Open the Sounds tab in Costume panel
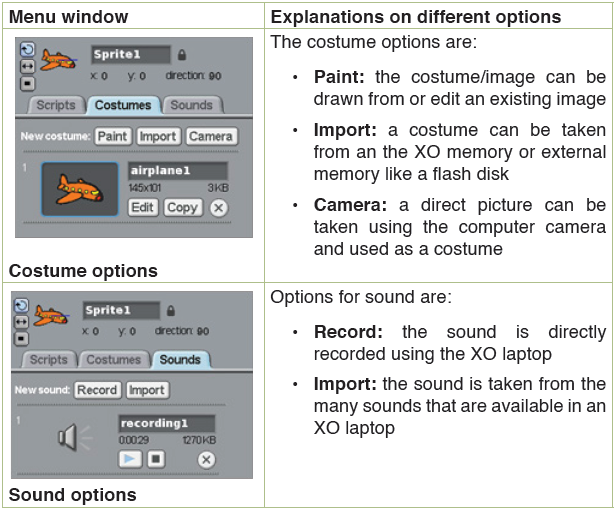Viewport: 615px width, 511px height. pos(191,105)
